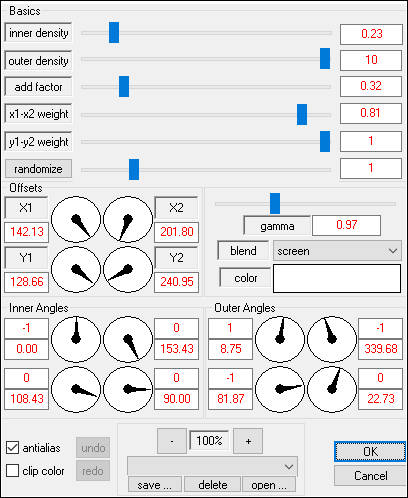Click the zoom in plus button
Screen dimensions: 408x498
(248, 441)
